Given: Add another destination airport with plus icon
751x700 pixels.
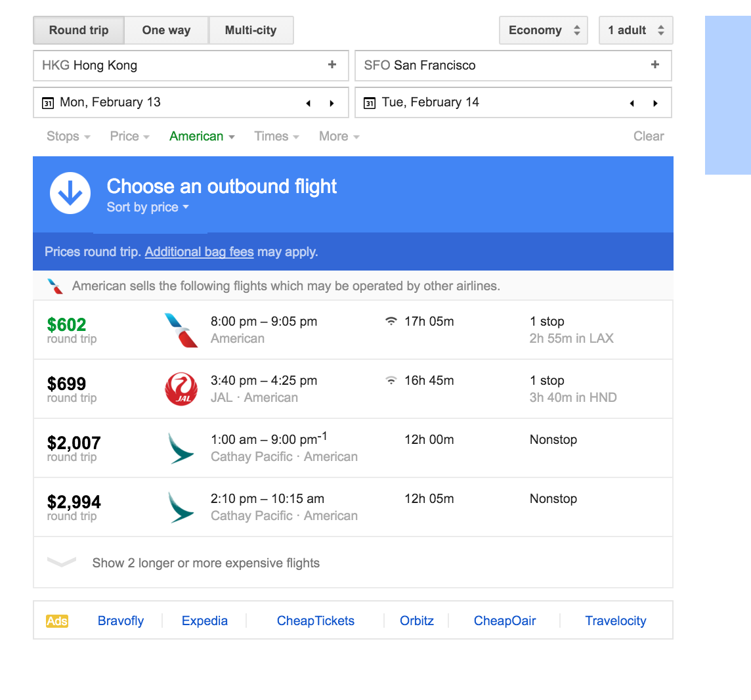Looking at the screenshot, I should (655, 64).
